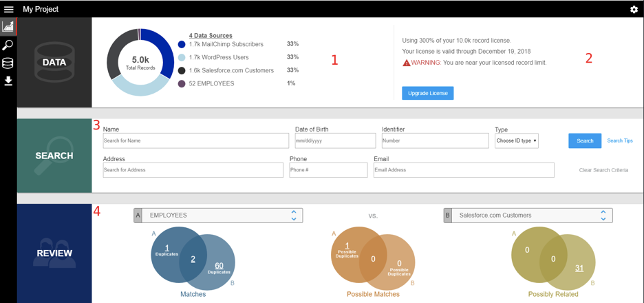Open the Search Tips link
The width and height of the screenshot is (644, 303).
[x=619, y=140]
